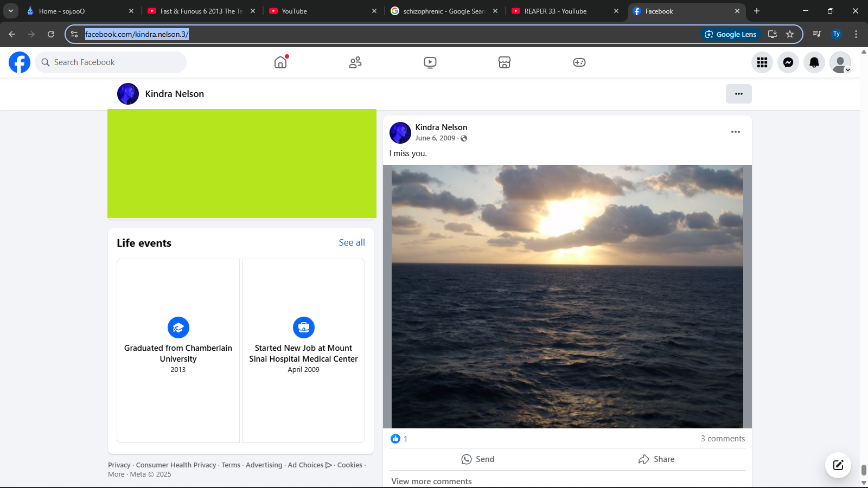This screenshot has height=488, width=868.
Task: Click the public audience globe icon
Action: (x=464, y=138)
